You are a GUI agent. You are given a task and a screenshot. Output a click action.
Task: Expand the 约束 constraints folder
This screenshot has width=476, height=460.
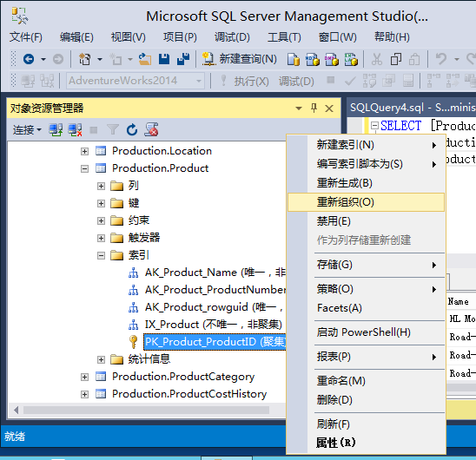[x=101, y=220]
